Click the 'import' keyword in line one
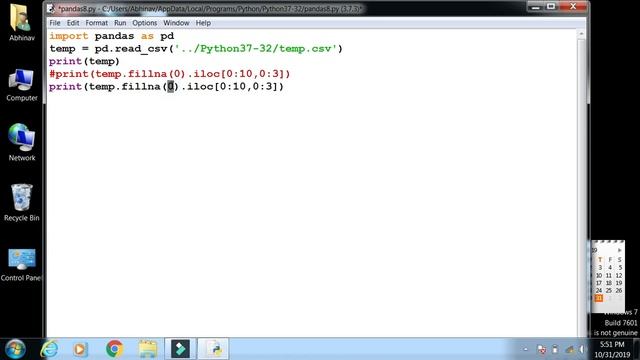The width and height of the screenshot is (640, 360). tap(69, 36)
